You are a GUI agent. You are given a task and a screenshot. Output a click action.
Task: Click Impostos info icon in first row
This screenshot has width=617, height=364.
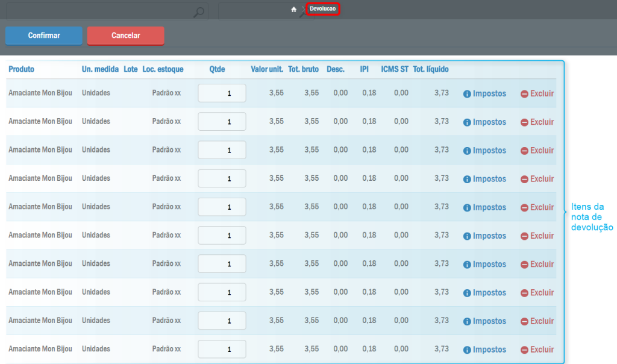pos(467,94)
